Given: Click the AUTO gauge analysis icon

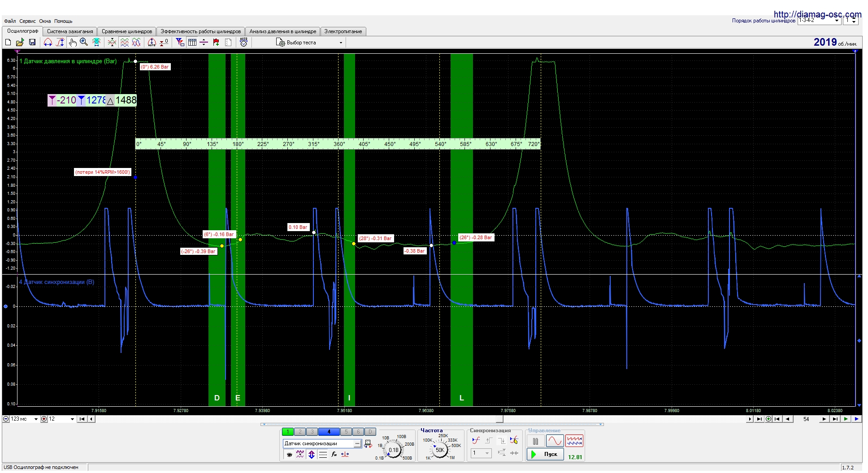Looking at the screenshot, I should (x=243, y=42).
